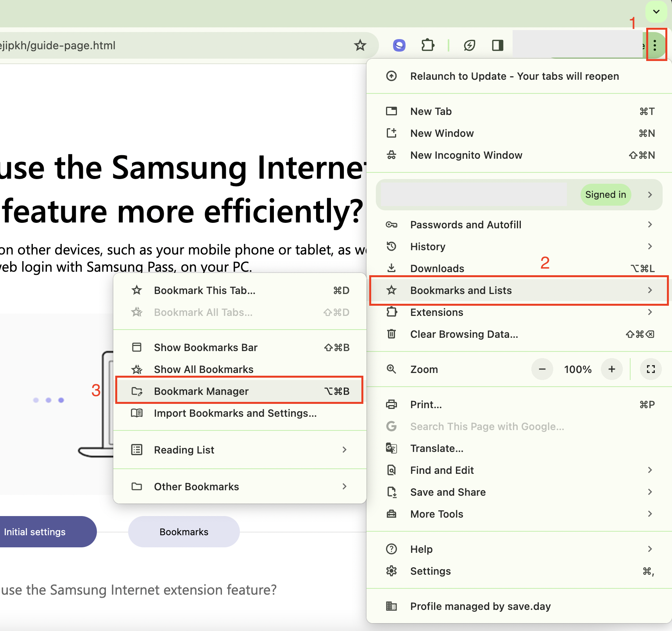The width and height of the screenshot is (672, 631).
Task: Click the Relaunch to Update arrow icon
Action: click(391, 76)
